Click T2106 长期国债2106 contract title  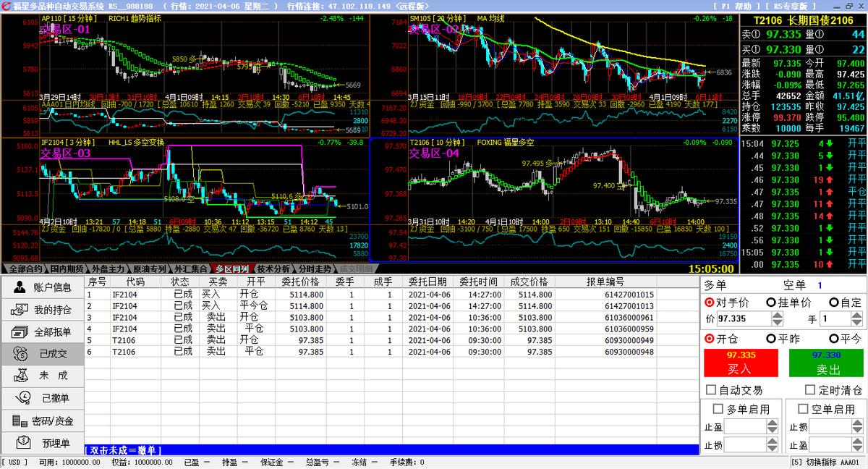(x=804, y=21)
